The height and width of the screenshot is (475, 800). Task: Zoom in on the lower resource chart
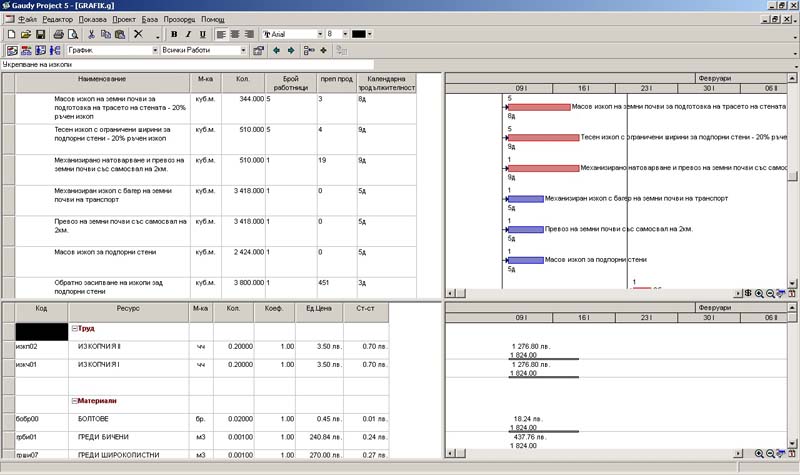pyautogui.click(x=759, y=454)
